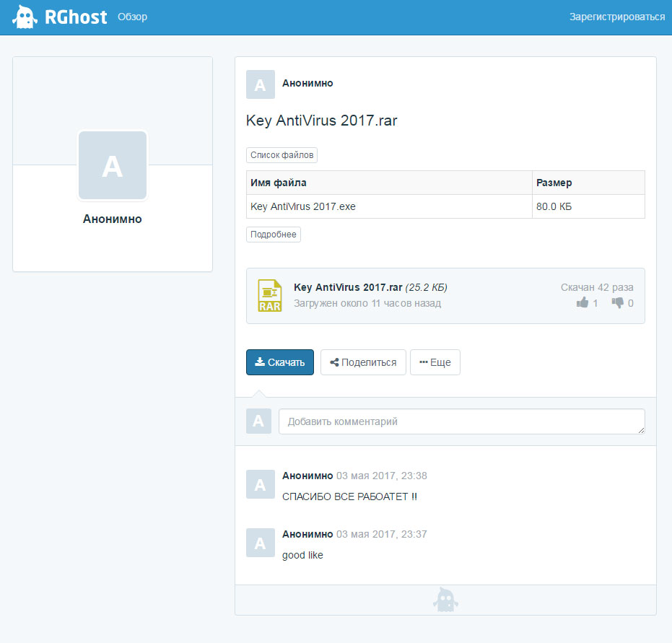The image size is (672, 643).
Task: Toggle the Список файлов button
Action: tap(282, 155)
